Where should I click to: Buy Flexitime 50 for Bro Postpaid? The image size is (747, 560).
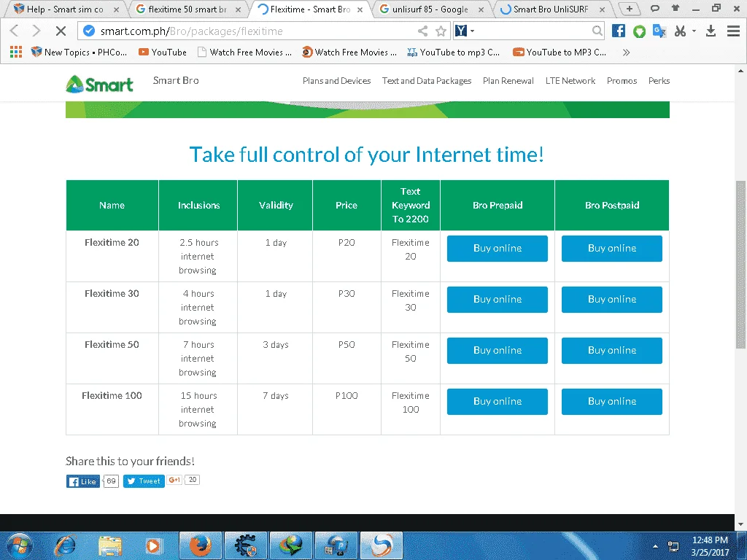(x=612, y=350)
